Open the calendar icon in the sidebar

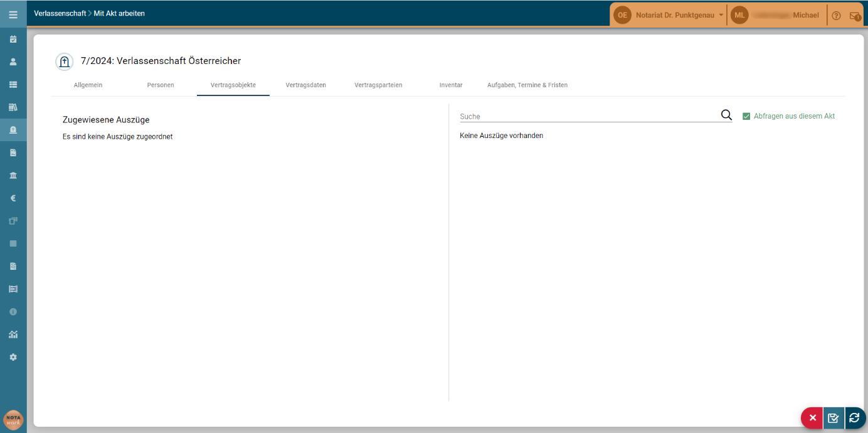(x=13, y=39)
